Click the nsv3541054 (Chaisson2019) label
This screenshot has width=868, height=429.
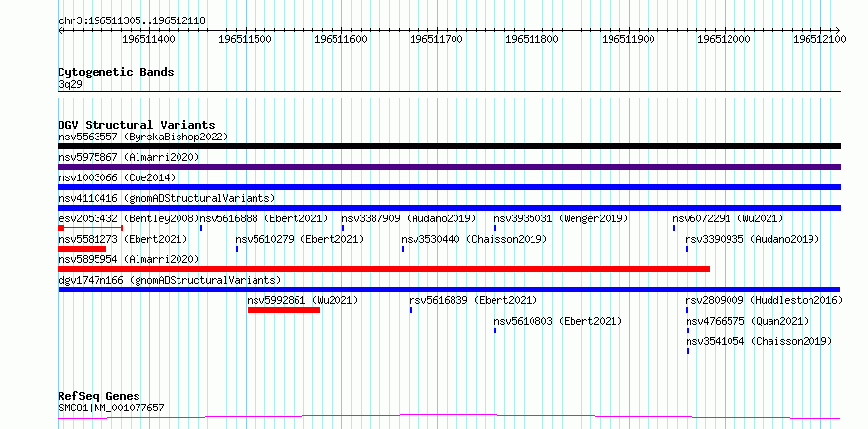tap(759, 341)
